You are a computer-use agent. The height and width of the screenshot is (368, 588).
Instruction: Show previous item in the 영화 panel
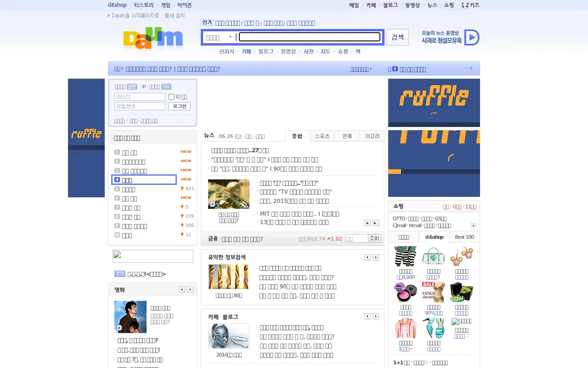[182, 290]
